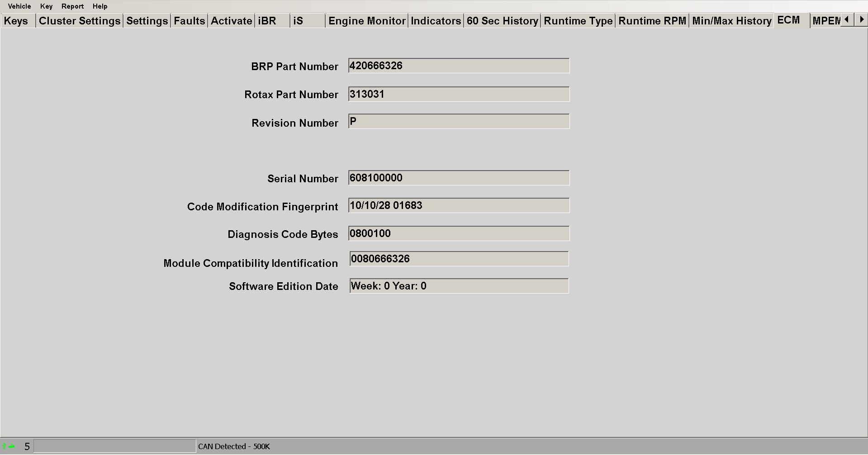Click the Serial Number field
The image size is (868, 455).
(459, 178)
